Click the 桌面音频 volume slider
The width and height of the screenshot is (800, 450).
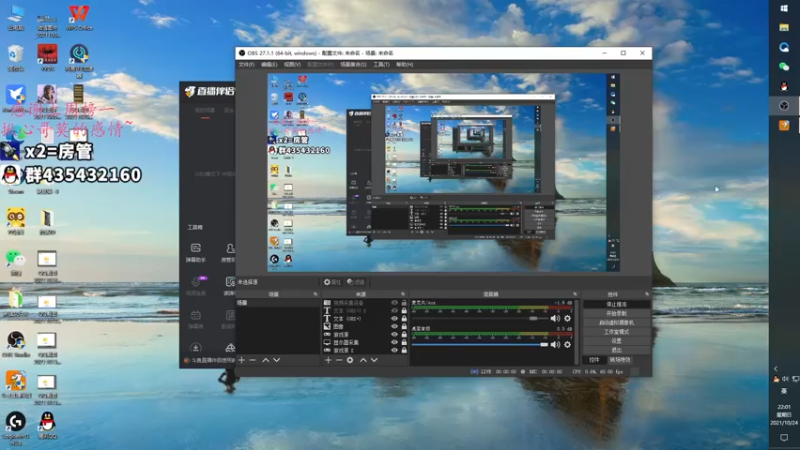pos(480,344)
